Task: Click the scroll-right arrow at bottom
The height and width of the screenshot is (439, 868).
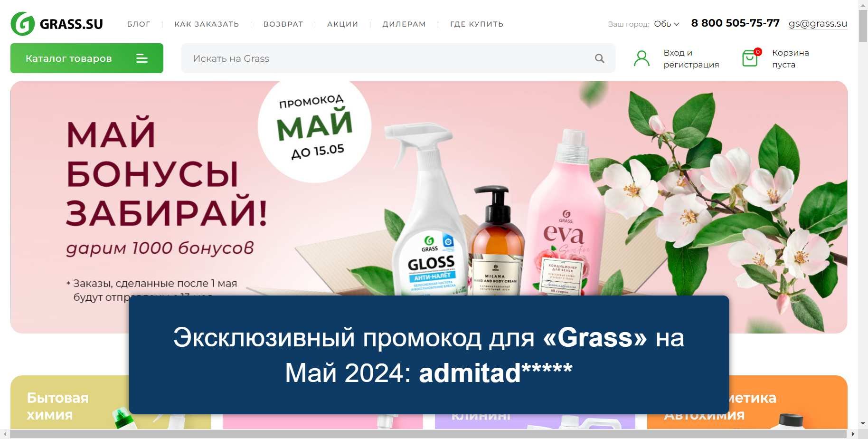Action: point(853,434)
